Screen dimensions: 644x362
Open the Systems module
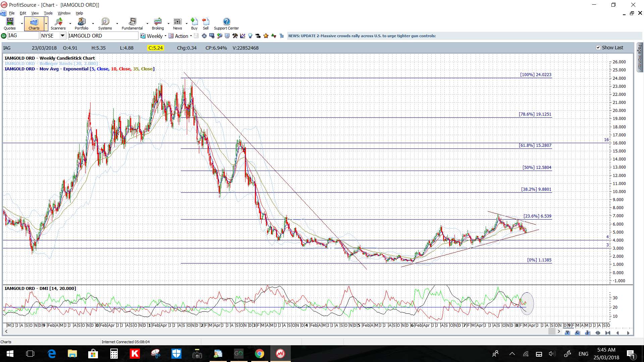click(x=105, y=24)
